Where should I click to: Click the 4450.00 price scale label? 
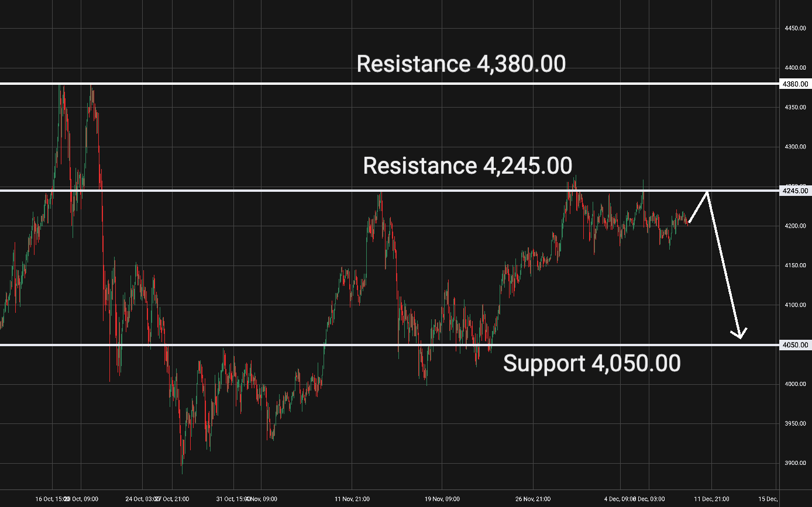[796, 28]
